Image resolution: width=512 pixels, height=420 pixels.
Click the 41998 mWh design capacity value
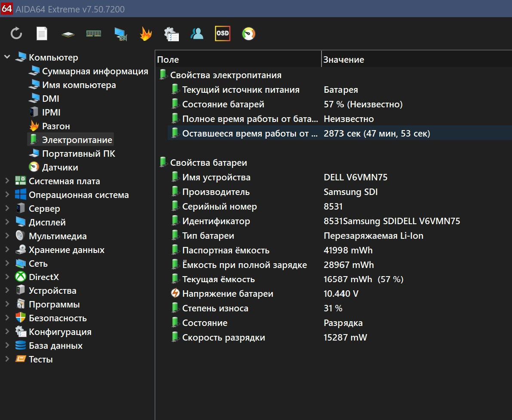click(348, 250)
